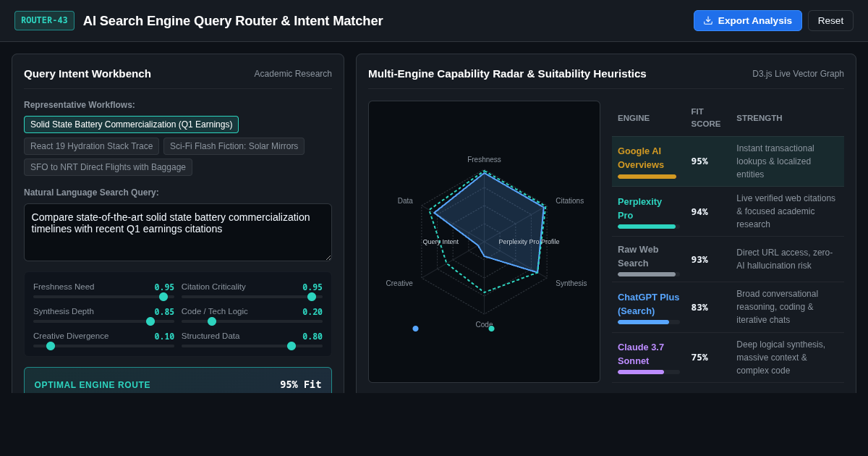This screenshot has height=456, width=868.
Task: Click the 83% fit score cell
Action: pos(699,307)
